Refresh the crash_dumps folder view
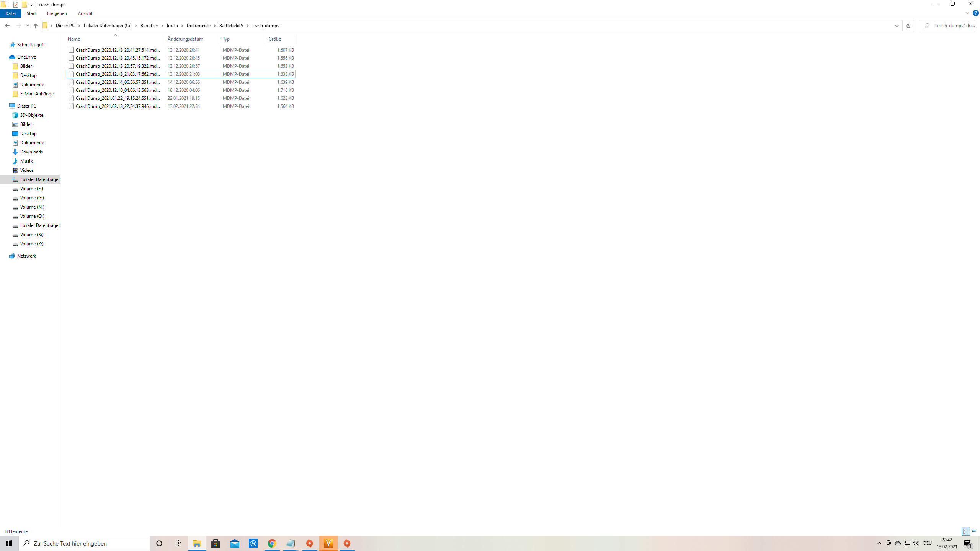The width and height of the screenshot is (980, 551). pos(908,26)
